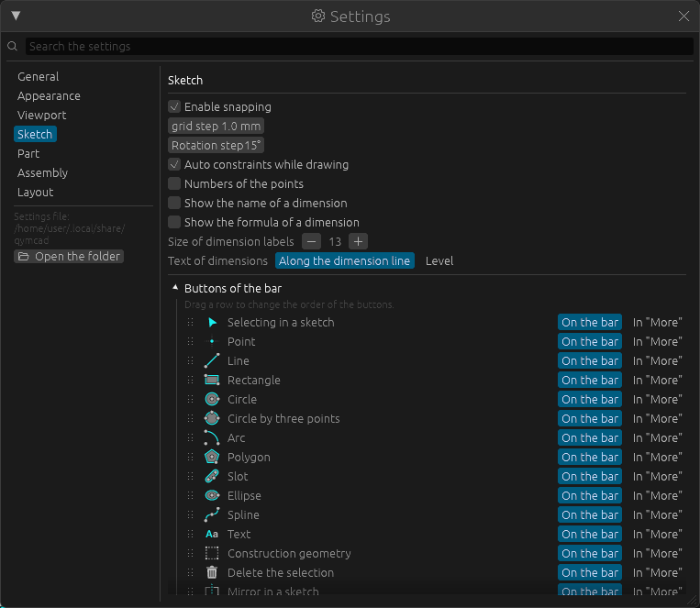Select Along the dimension line option
The width and height of the screenshot is (700, 608).
345,260
